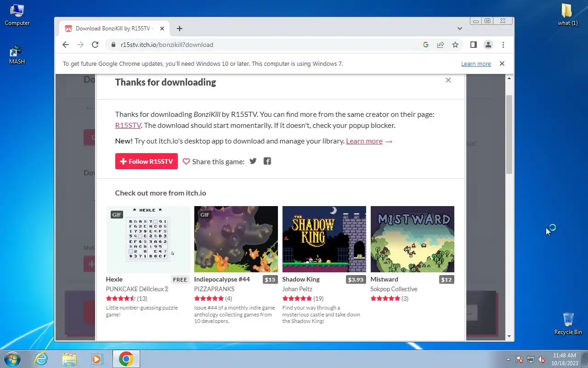Open the Windows Start button
This screenshot has height=368, width=588.
[x=11, y=359]
